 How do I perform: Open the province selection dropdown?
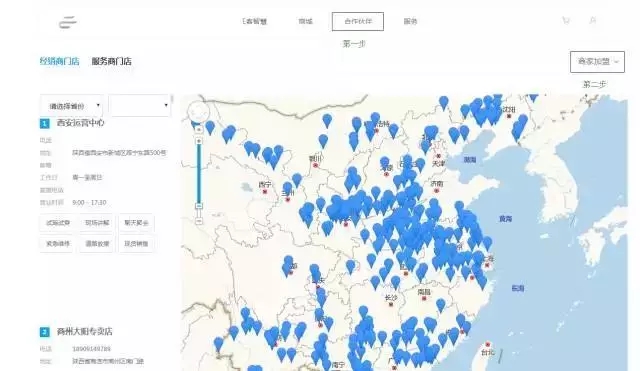pos(71,106)
